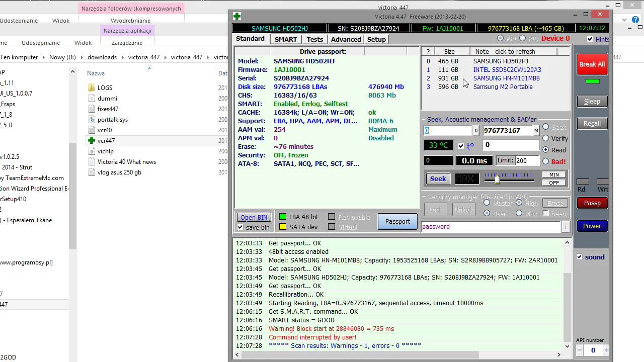Screen dimensions: 644x362
Task: Click the Passp button
Action: [x=592, y=203]
